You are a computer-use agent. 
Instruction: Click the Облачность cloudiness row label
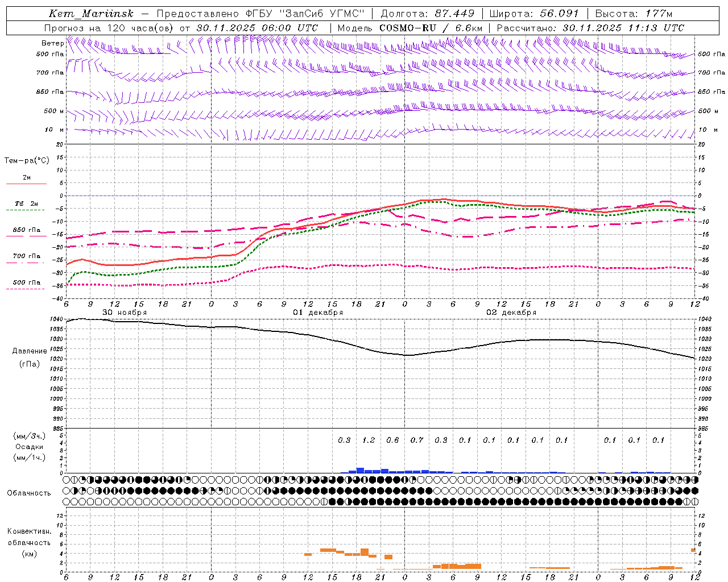click(29, 493)
